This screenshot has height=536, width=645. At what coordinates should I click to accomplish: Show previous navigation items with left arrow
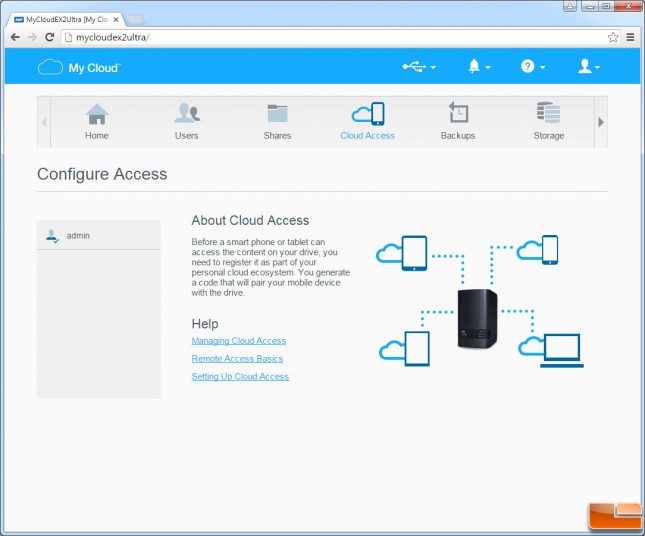click(x=44, y=122)
